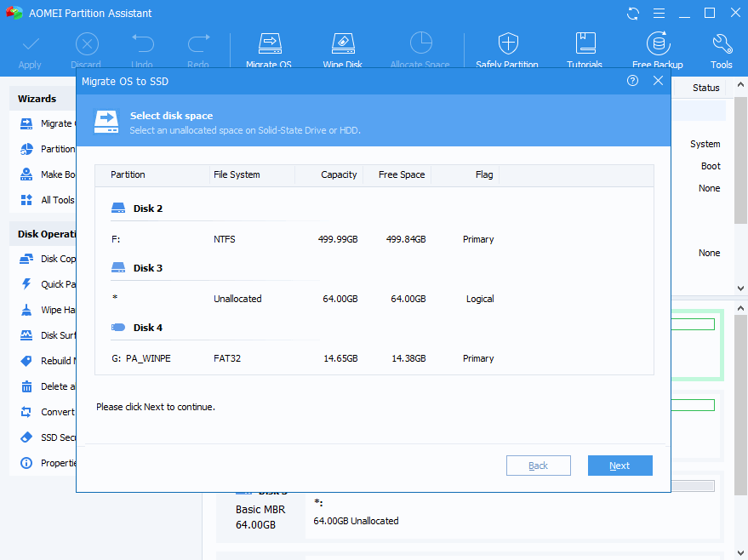Click Disk Surface Test sidebar icon
The width and height of the screenshot is (748, 560).
(x=26, y=335)
